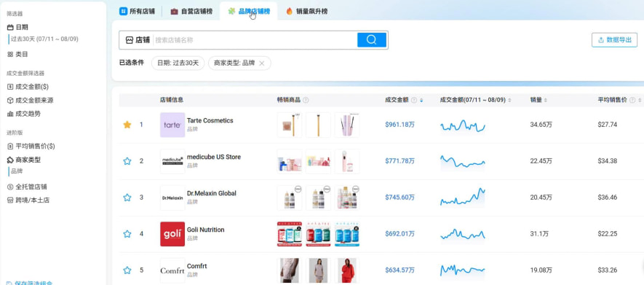Click the $961.18万 amount for Tarte Cosmetics

coord(399,125)
